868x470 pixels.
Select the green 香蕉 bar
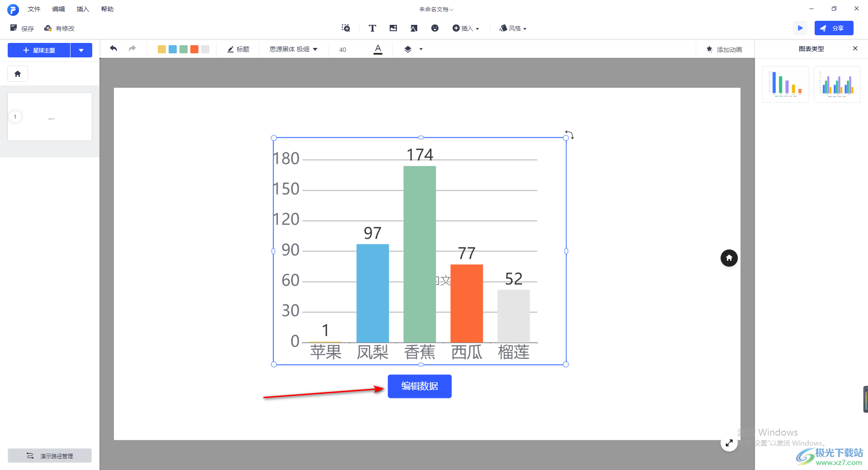coord(420,254)
